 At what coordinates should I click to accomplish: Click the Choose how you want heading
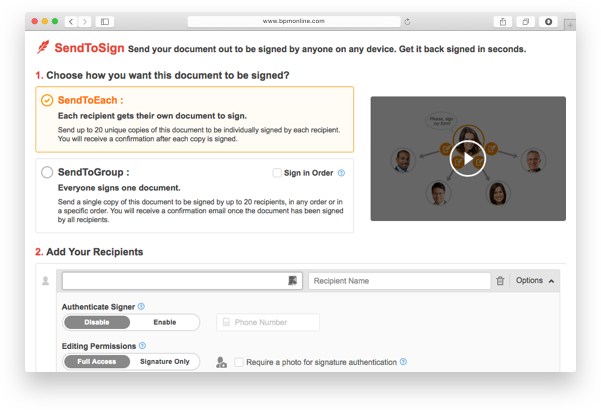click(x=167, y=75)
